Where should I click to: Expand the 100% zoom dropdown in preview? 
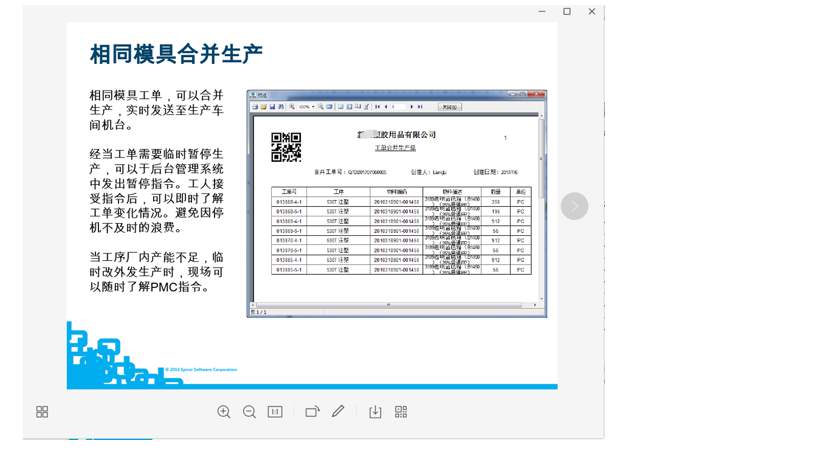[312, 107]
